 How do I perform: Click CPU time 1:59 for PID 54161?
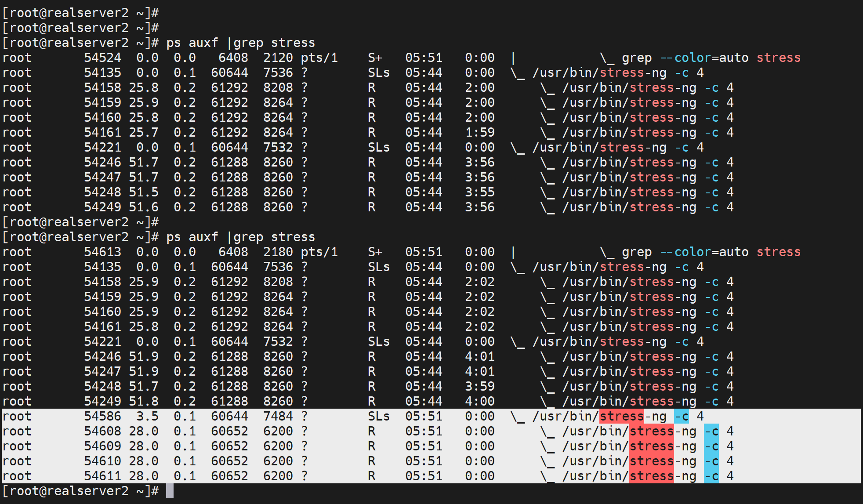click(479, 132)
